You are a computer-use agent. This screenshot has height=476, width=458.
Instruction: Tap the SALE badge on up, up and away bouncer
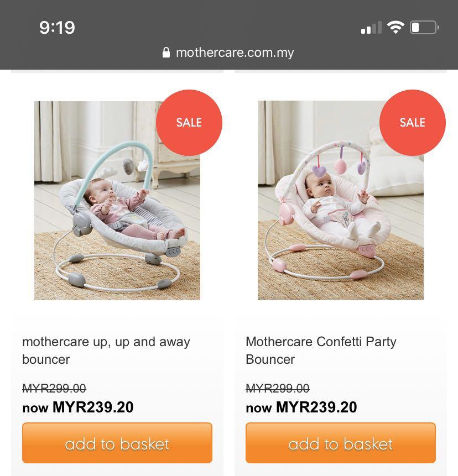coord(189,123)
